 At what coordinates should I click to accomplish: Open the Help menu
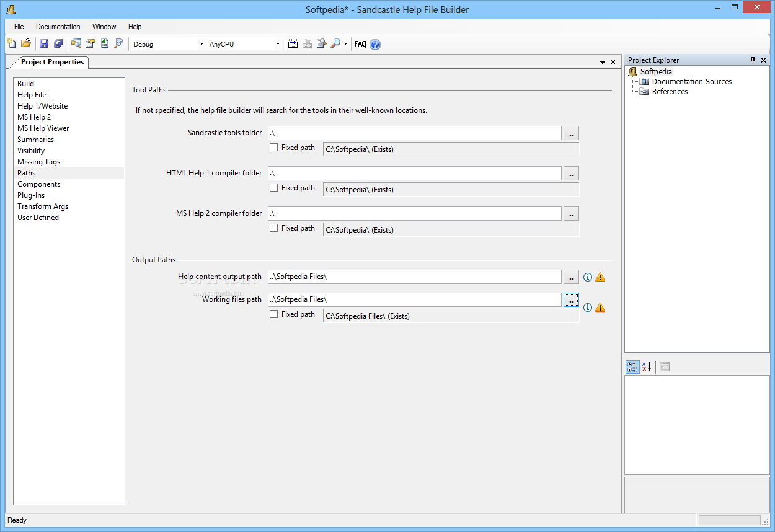click(x=135, y=27)
